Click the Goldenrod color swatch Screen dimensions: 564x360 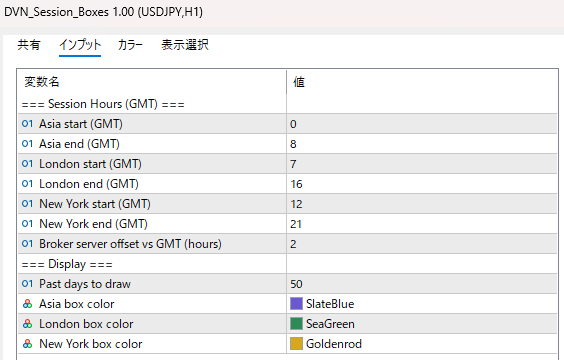[x=296, y=344]
